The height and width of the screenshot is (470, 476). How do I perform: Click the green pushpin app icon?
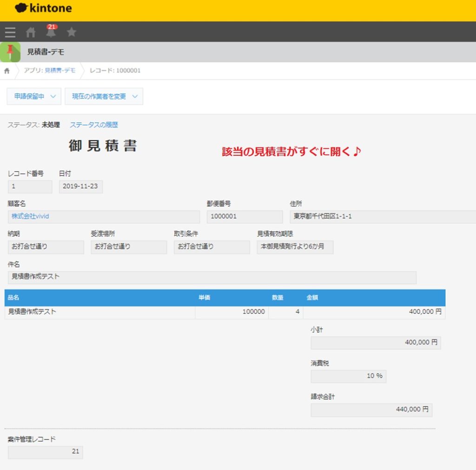(9, 53)
